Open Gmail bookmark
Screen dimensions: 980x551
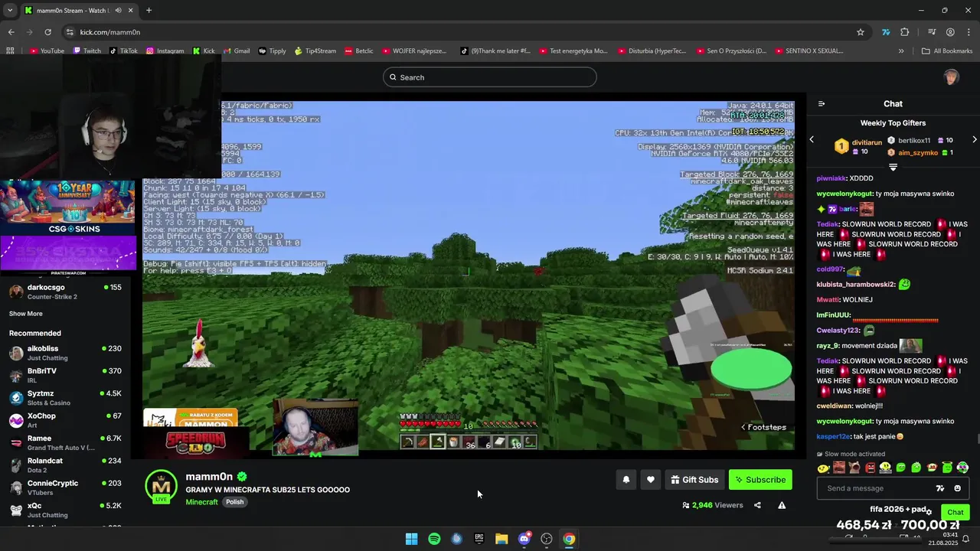point(237,51)
